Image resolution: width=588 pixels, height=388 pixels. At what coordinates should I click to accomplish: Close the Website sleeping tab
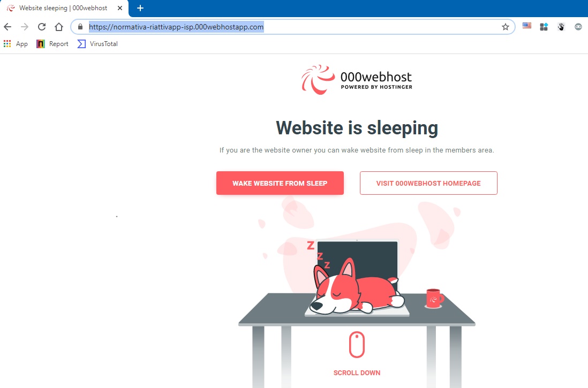click(x=119, y=8)
